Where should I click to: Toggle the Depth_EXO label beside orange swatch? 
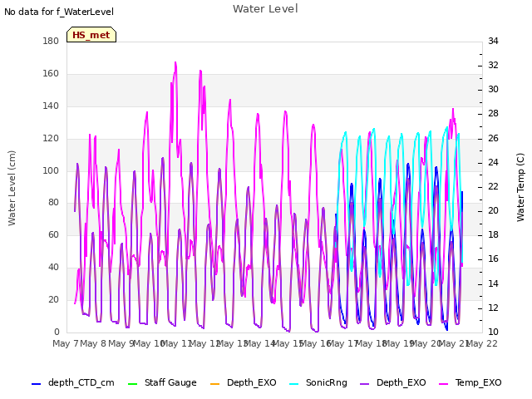[252, 382]
